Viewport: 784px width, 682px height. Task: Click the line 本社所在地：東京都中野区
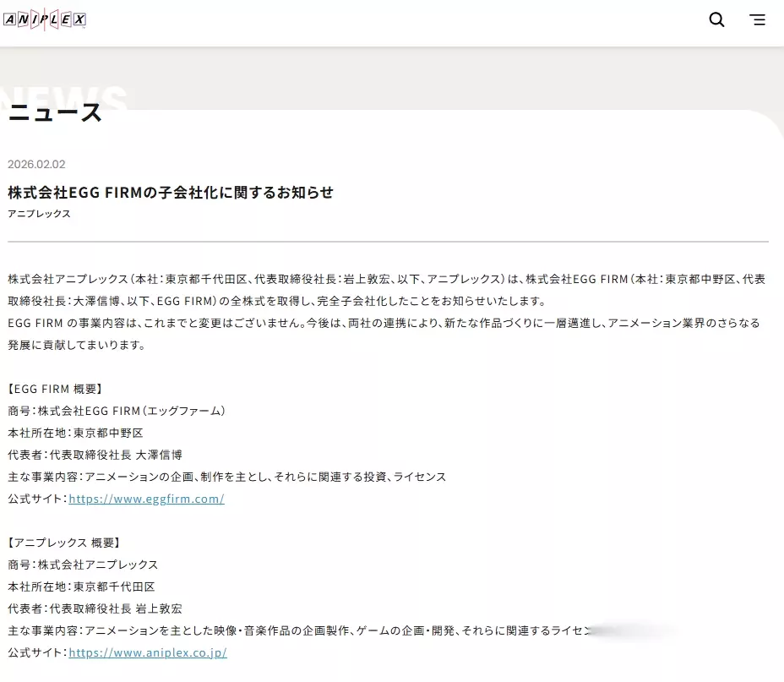point(75,433)
